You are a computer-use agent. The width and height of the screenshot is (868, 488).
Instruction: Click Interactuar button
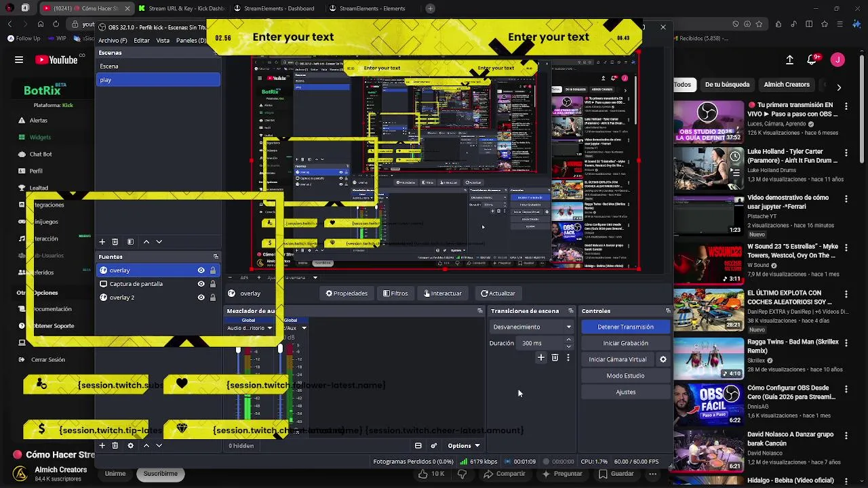[x=442, y=293]
